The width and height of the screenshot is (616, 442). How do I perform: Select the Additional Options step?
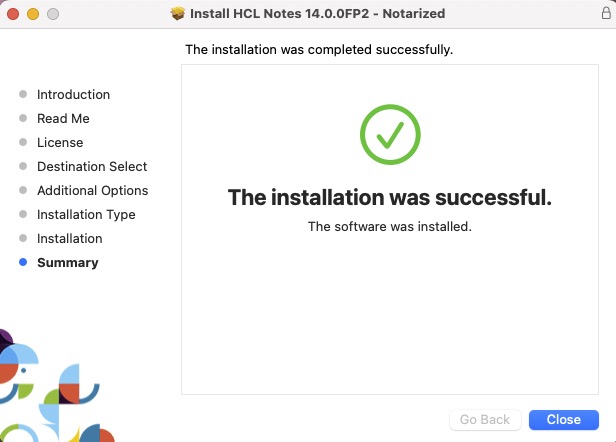point(92,191)
